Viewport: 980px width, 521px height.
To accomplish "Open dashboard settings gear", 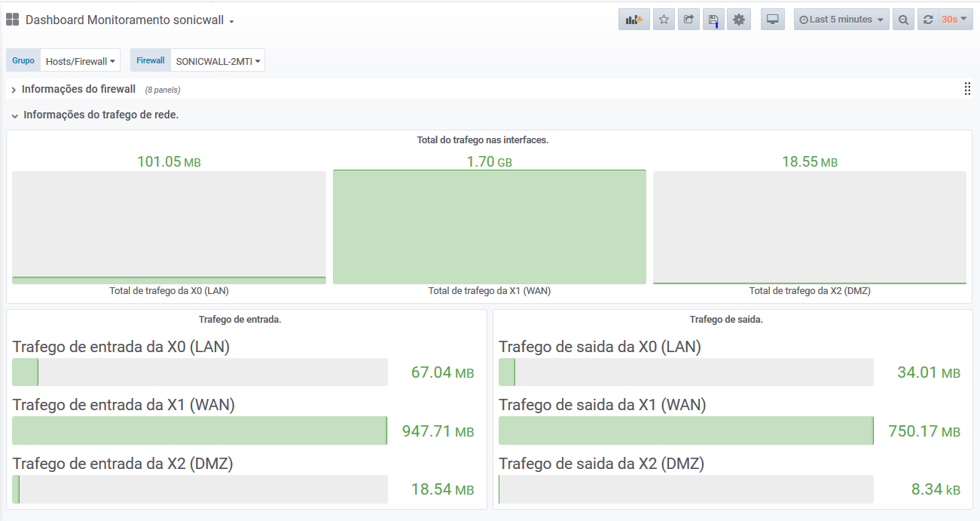I will [x=738, y=20].
